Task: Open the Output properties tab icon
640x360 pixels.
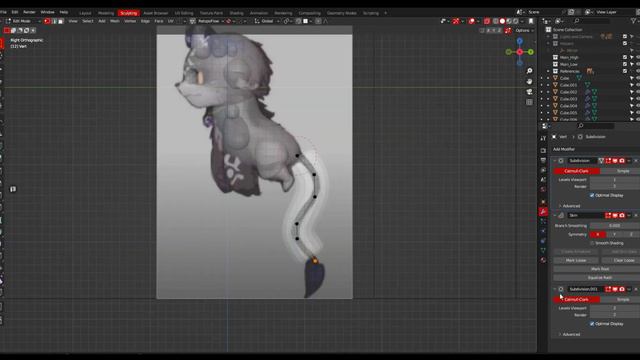Action: [543, 160]
